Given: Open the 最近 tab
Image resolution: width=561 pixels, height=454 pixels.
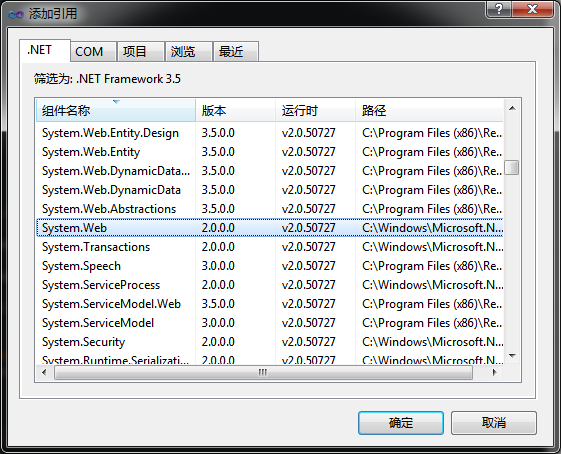Looking at the screenshot, I should coord(235,52).
